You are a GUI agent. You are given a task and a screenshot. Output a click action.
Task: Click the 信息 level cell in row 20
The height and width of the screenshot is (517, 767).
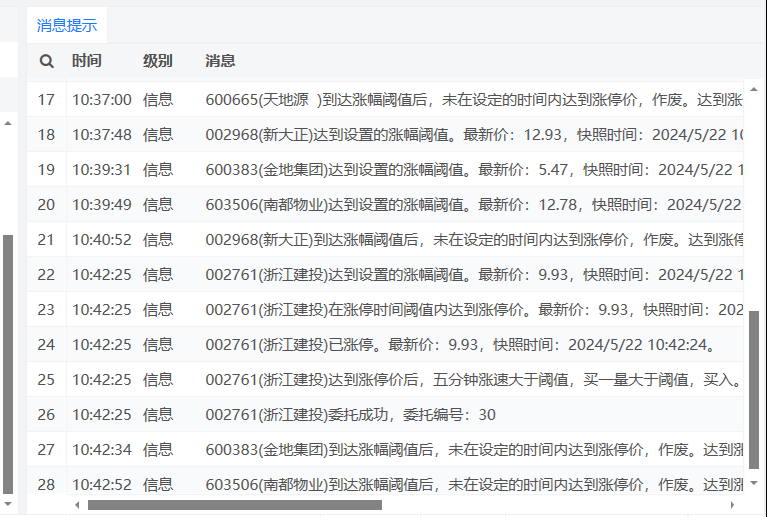point(158,204)
